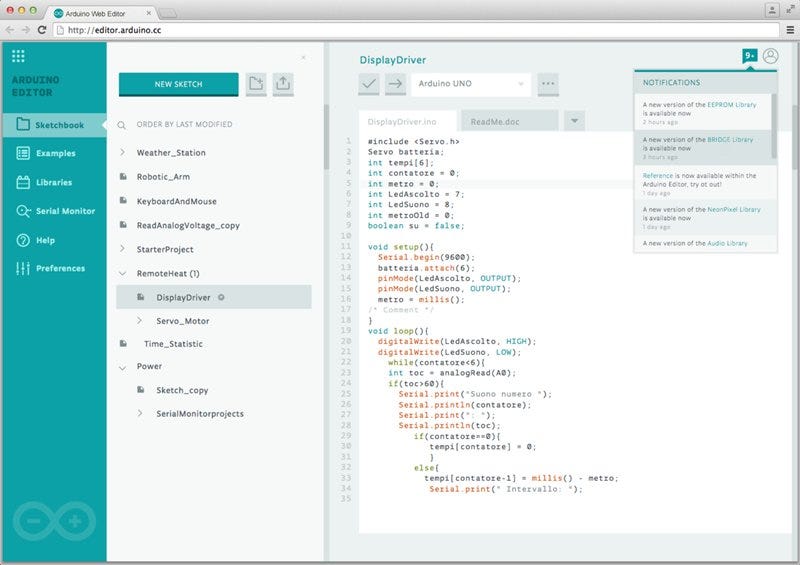Screen dimensions: 800x565
Task: Open the browser hamburger menu
Action: [790, 30]
